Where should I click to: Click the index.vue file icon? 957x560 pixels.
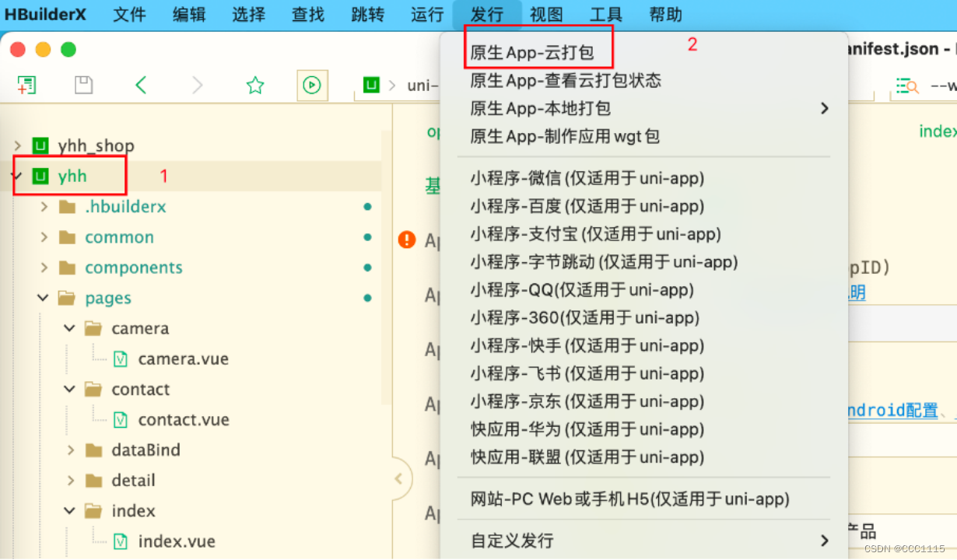click(121, 541)
